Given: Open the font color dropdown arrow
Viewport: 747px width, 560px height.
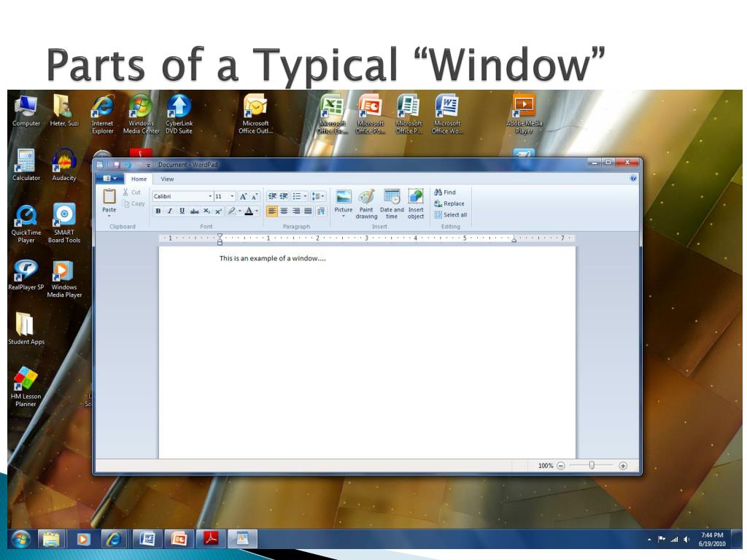Looking at the screenshot, I should [257, 211].
